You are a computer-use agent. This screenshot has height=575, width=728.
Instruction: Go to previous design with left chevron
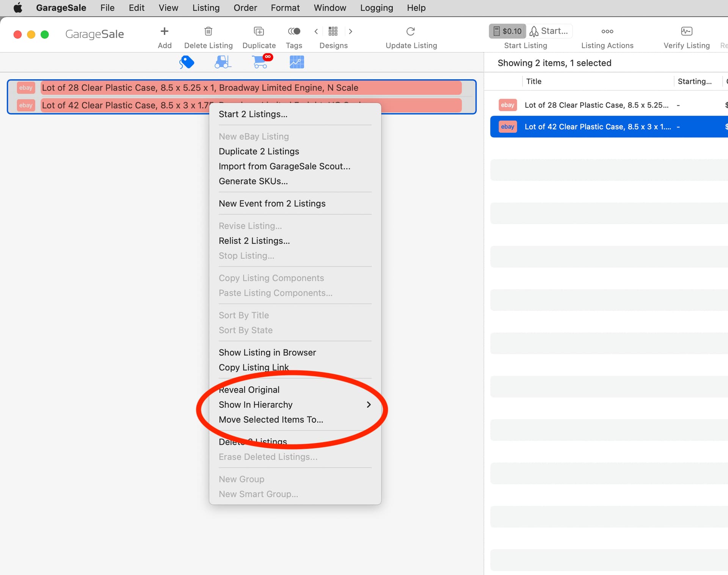pos(316,31)
